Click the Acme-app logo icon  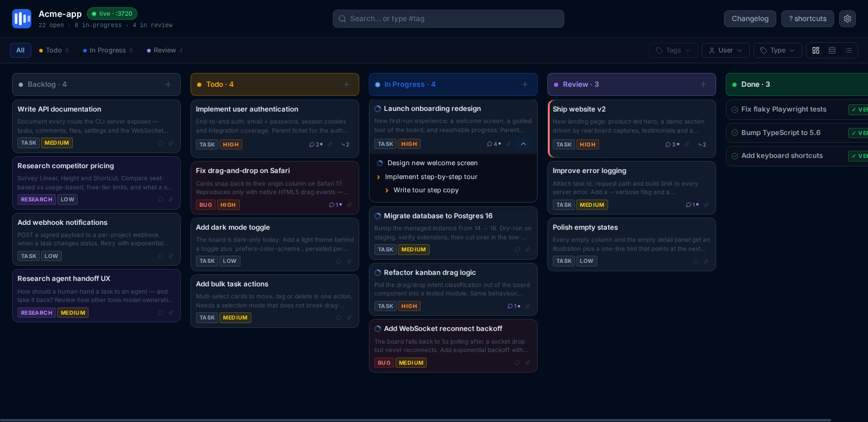click(22, 19)
